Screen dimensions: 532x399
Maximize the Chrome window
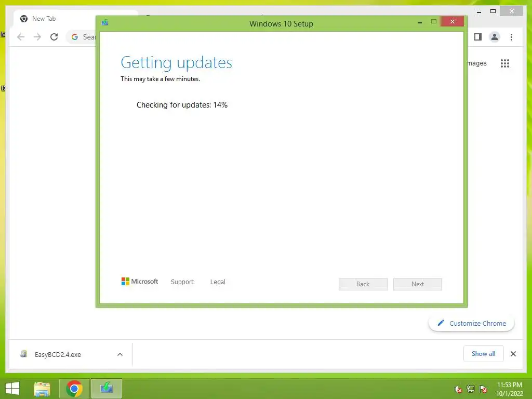click(x=494, y=11)
